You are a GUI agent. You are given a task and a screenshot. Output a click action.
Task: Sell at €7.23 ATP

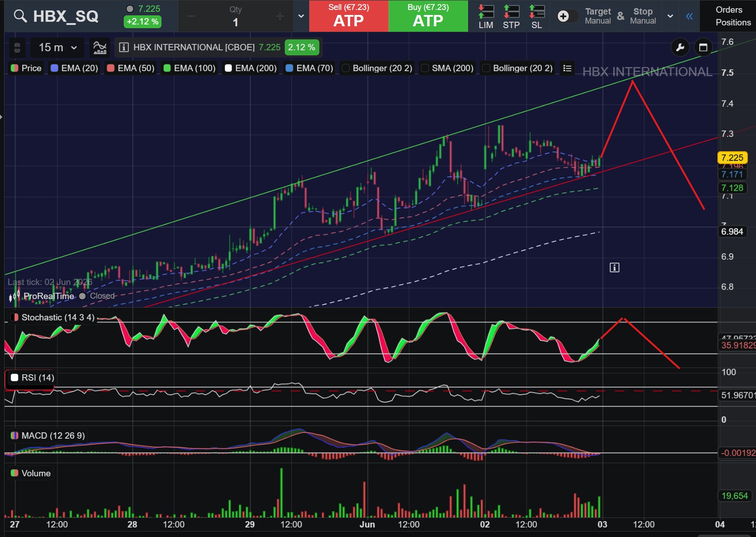pyautogui.click(x=349, y=16)
